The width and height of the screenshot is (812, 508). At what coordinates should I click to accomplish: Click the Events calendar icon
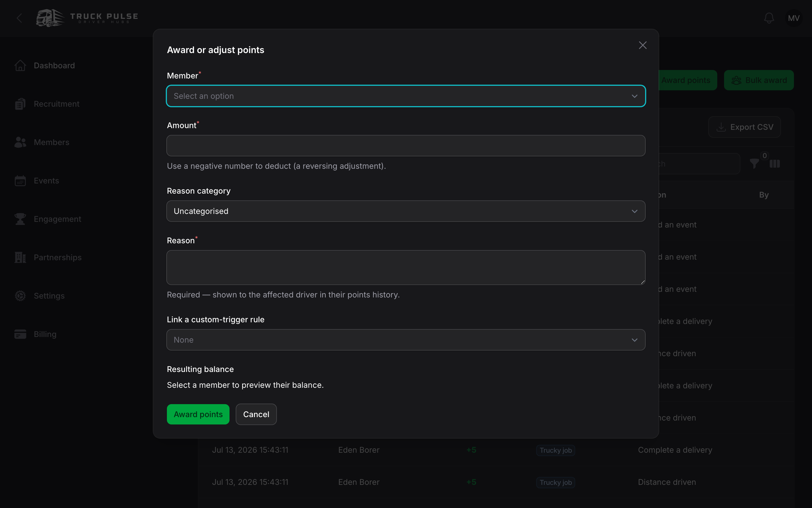(20, 181)
